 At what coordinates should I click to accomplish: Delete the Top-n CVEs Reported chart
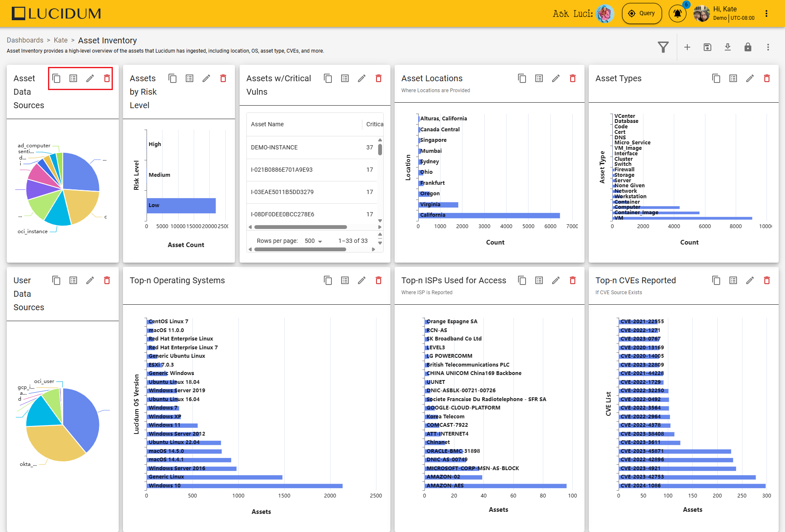coord(767,280)
